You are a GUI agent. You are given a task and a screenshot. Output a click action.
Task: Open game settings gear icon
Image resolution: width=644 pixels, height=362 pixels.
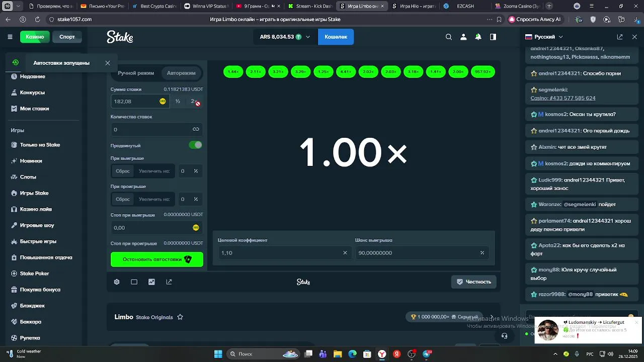[x=117, y=282]
